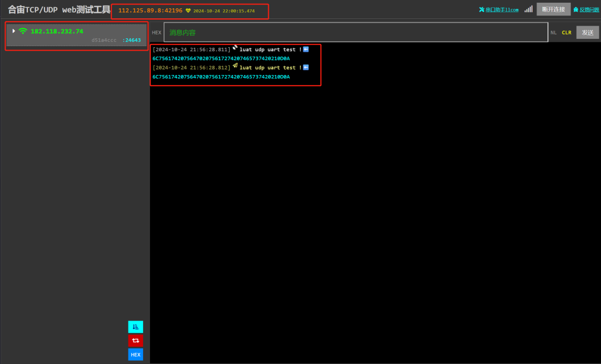Click the timestamp 2024-10-24 22:00:15.474
Screen dimensions: 601x364
(224, 11)
